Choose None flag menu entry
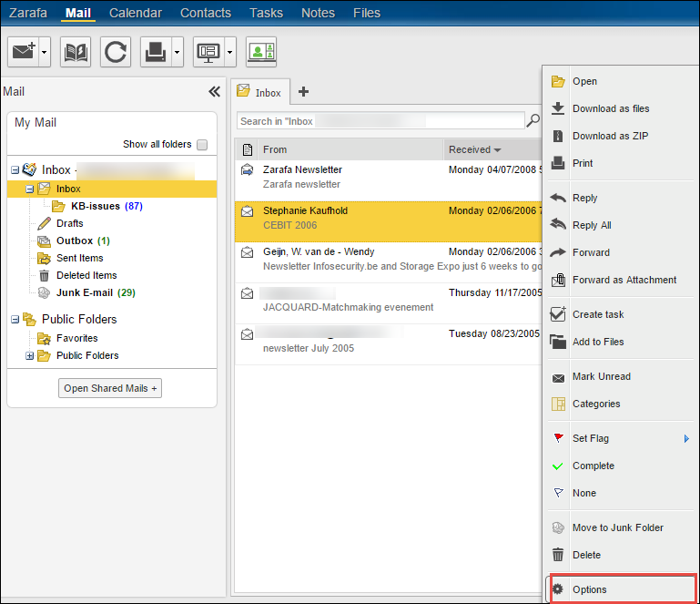The height and width of the screenshot is (604, 700). tap(621, 493)
